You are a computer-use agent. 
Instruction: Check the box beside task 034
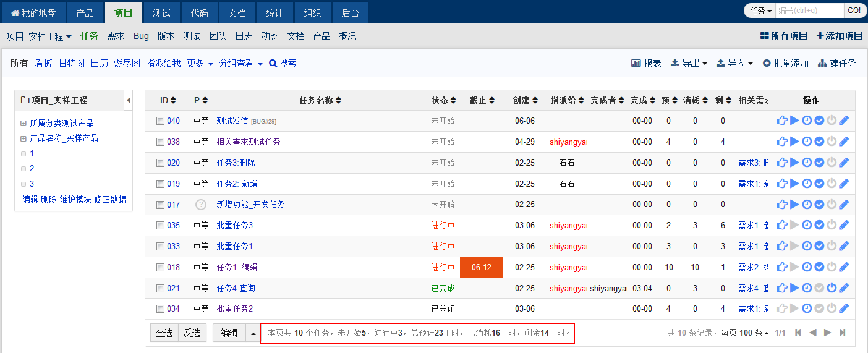[160, 309]
